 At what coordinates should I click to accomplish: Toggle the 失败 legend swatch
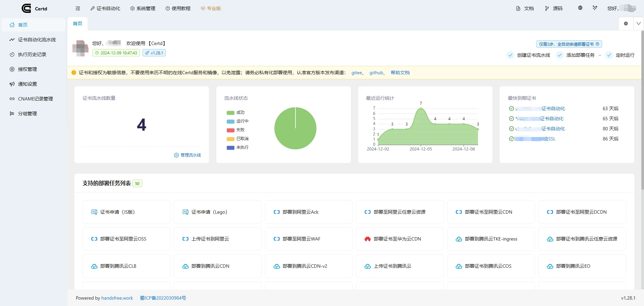pyautogui.click(x=230, y=130)
